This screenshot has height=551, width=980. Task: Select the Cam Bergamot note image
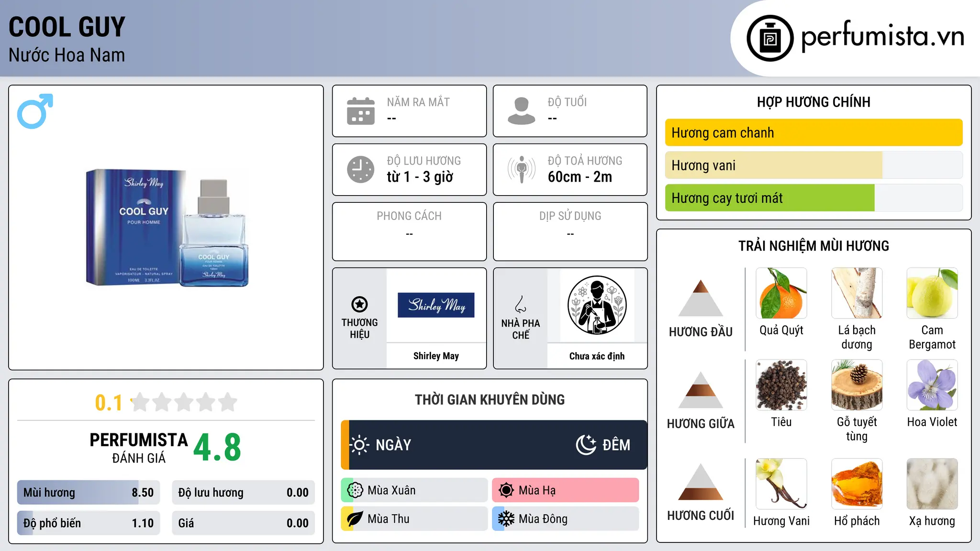[x=932, y=293]
